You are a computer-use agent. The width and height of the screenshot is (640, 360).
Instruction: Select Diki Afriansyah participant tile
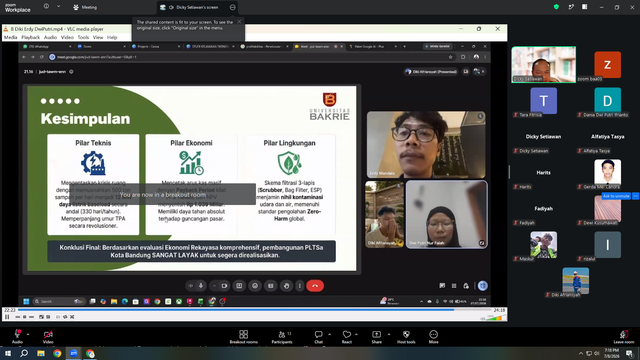tap(576, 282)
